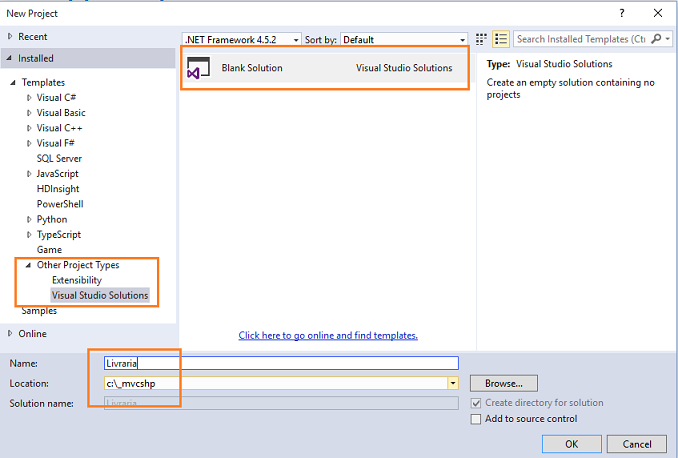Open the Sort by Default dropdown
Viewport: 678px width, 458px height.
click(x=462, y=40)
